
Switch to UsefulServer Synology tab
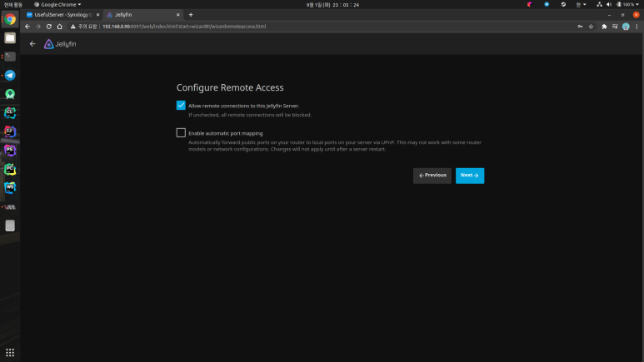click(x=62, y=15)
